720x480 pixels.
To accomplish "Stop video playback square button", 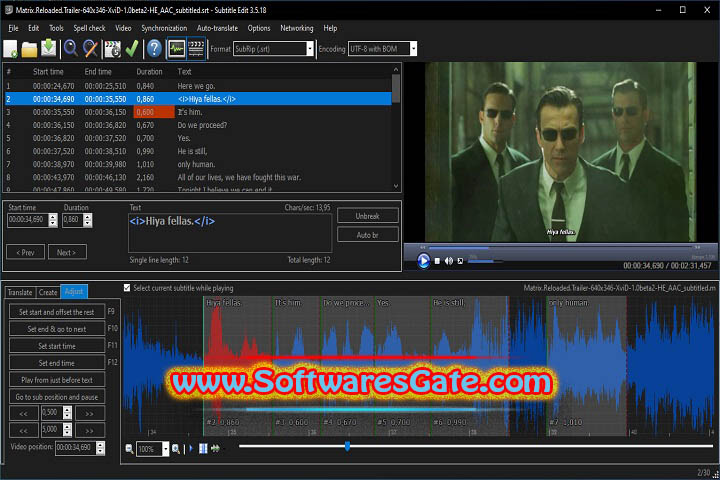I will point(437,261).
